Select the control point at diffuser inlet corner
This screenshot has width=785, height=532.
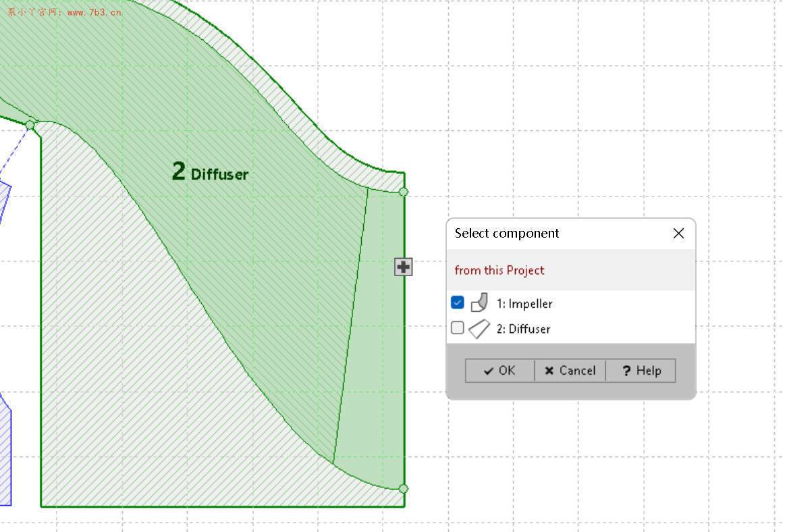click(x=30, y=125)
